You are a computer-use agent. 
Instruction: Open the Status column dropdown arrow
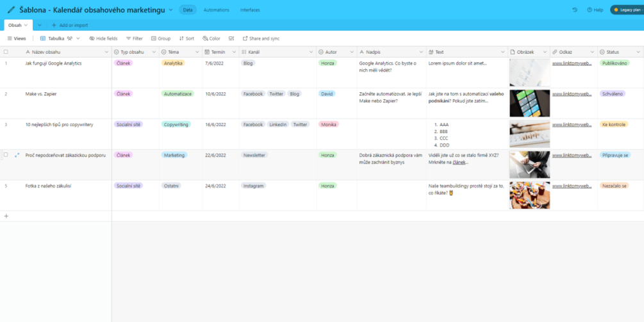tap(638, 52)
